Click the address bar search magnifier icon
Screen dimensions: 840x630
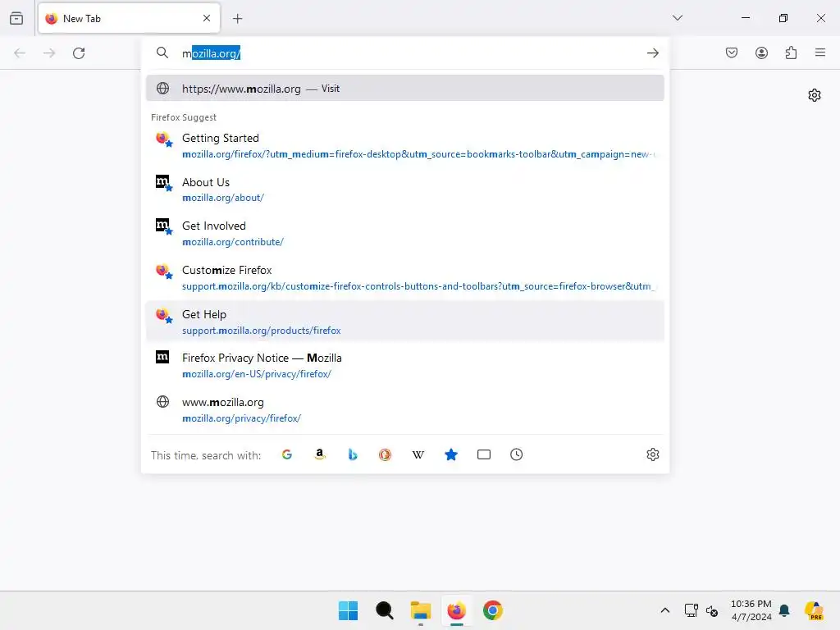(x=162, y=52)
